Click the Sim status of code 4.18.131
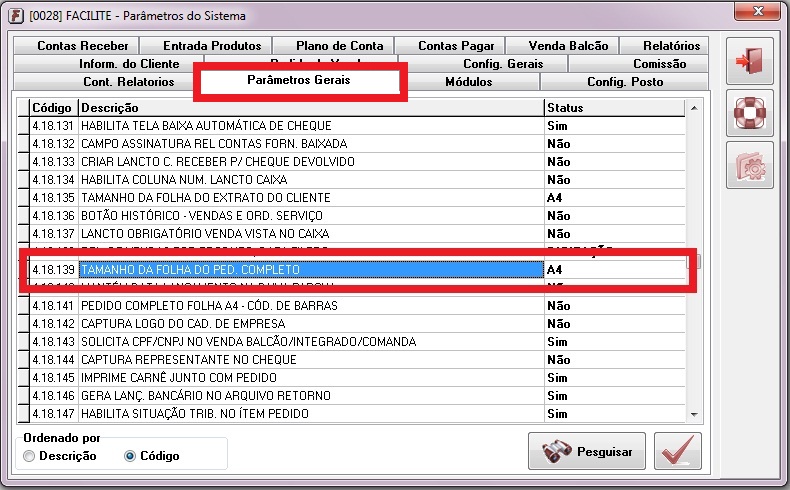 [615, 126]
